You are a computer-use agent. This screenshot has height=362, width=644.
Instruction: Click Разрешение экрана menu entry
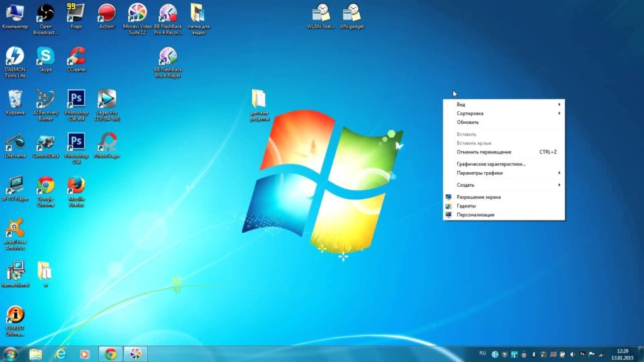click(x=478, y=197)
